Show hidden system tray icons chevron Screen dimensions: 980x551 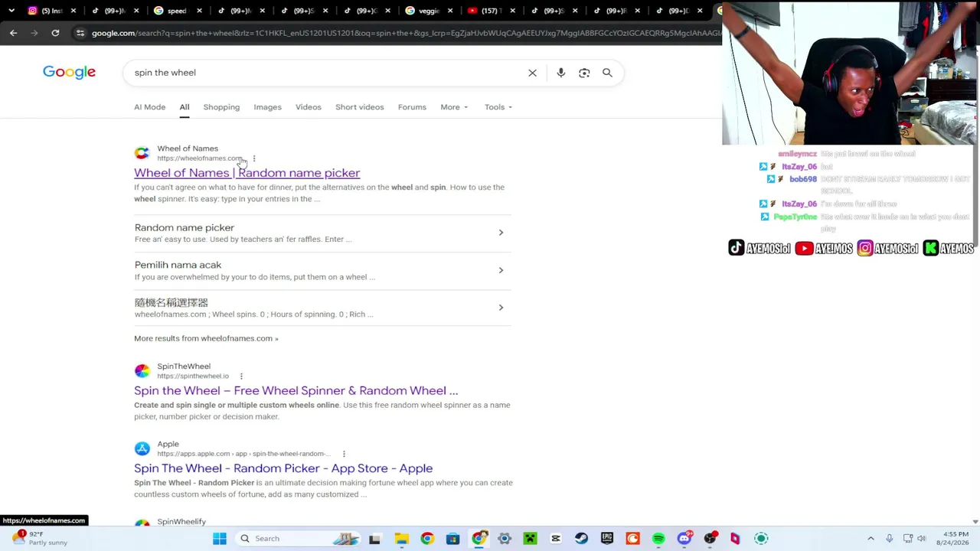tap(871, 539)
